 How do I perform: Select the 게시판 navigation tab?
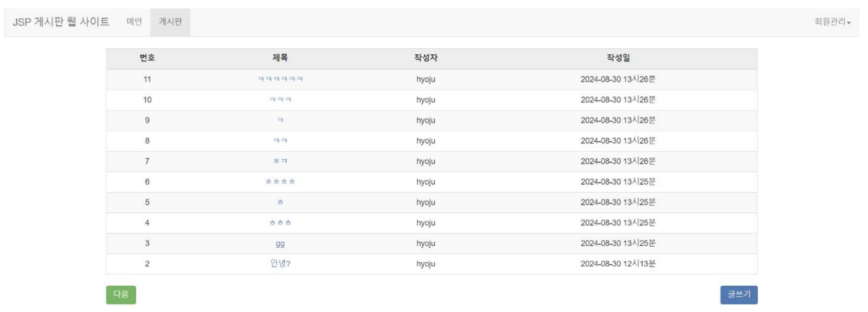[x=170, y=22]
